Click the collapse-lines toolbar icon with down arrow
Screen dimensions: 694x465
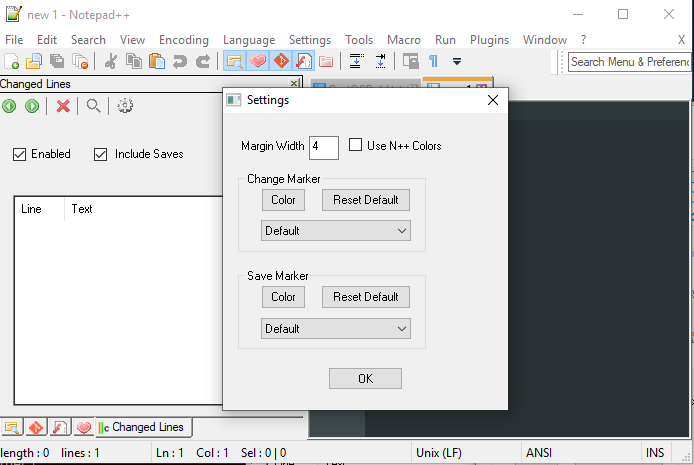357,61
